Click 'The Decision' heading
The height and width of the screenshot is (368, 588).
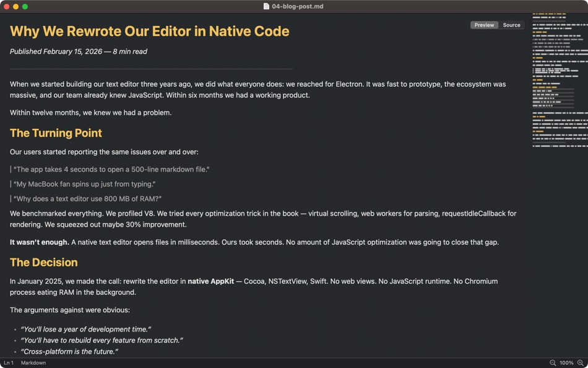(x=44, y=262)
